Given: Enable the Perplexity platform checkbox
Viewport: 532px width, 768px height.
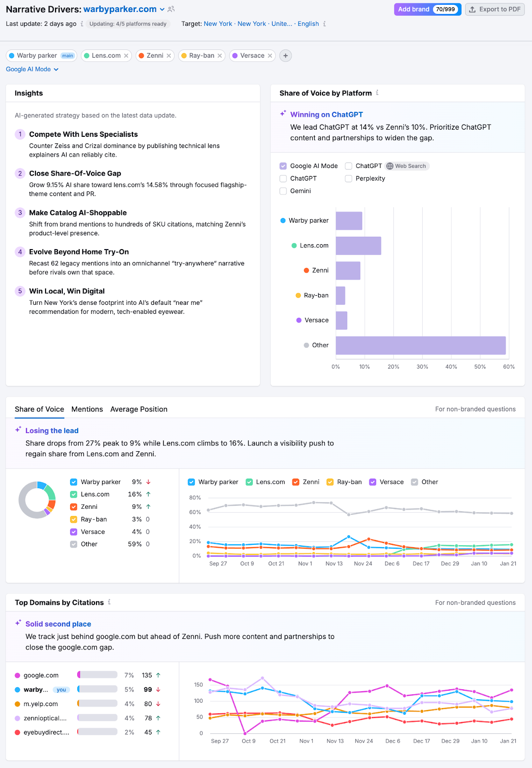Looking at the screenshot, I should 348,178.
